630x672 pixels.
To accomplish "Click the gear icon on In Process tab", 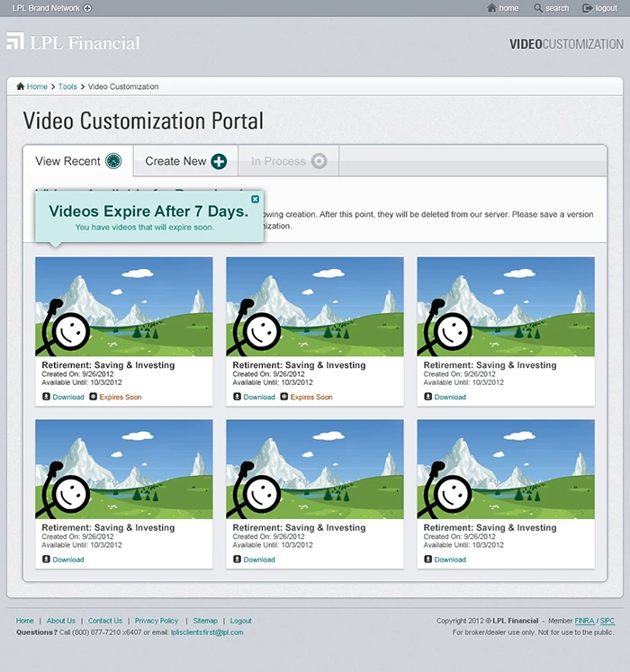I will [319, 161].
